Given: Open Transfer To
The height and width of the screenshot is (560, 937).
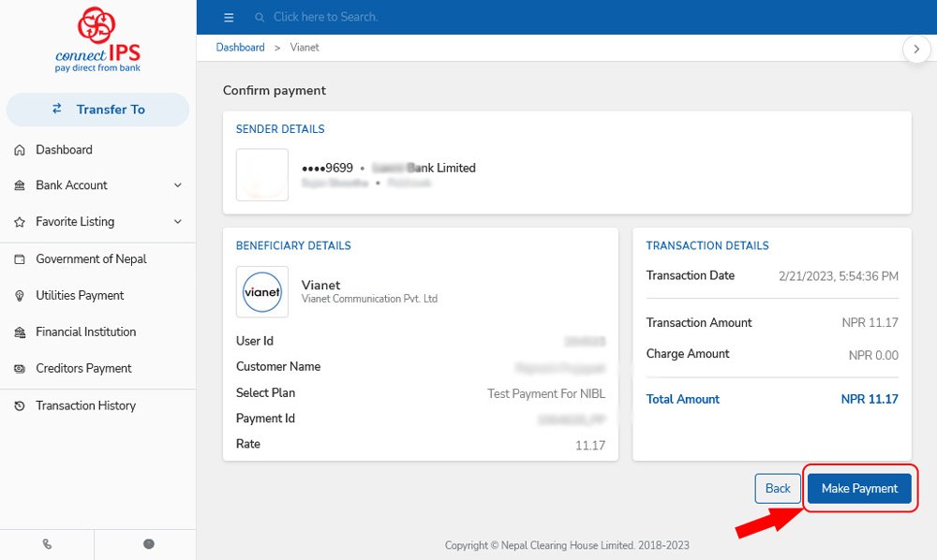Looking at the screenshot, I should click(x=97, y=110).
